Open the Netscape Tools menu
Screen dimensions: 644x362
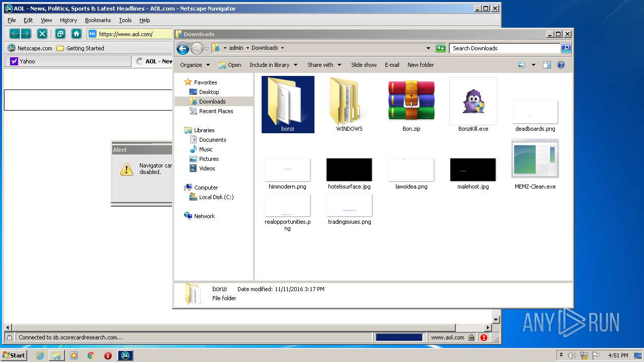(x=125, y=20)
